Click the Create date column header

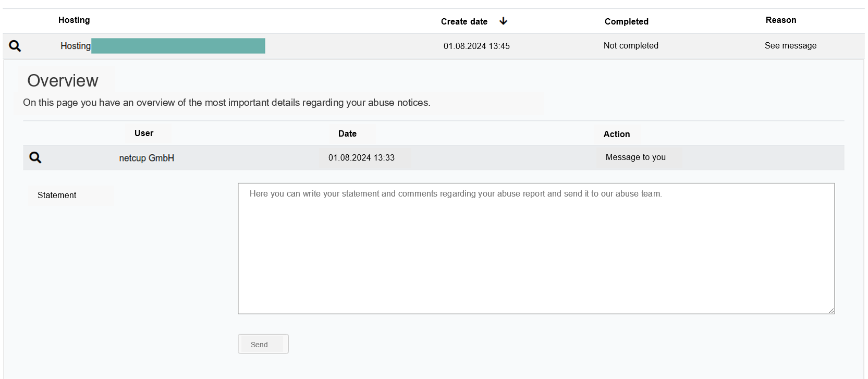click(464, 21)
